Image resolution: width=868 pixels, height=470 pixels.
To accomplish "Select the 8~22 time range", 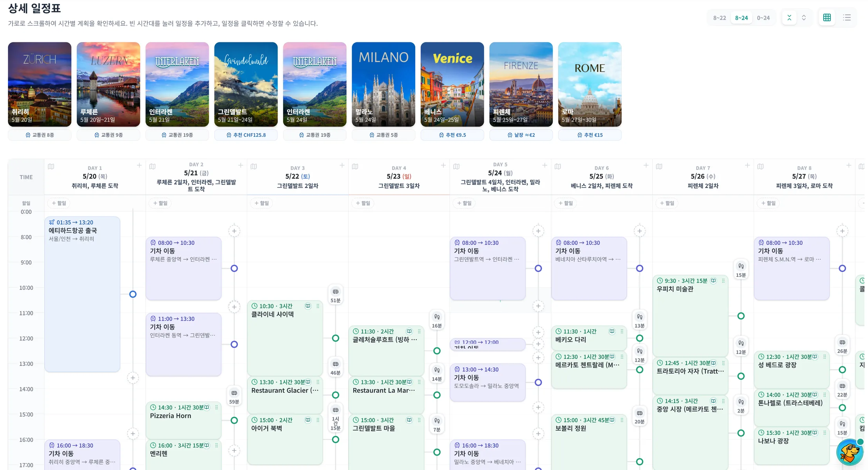I will click(x=720, y=18).
